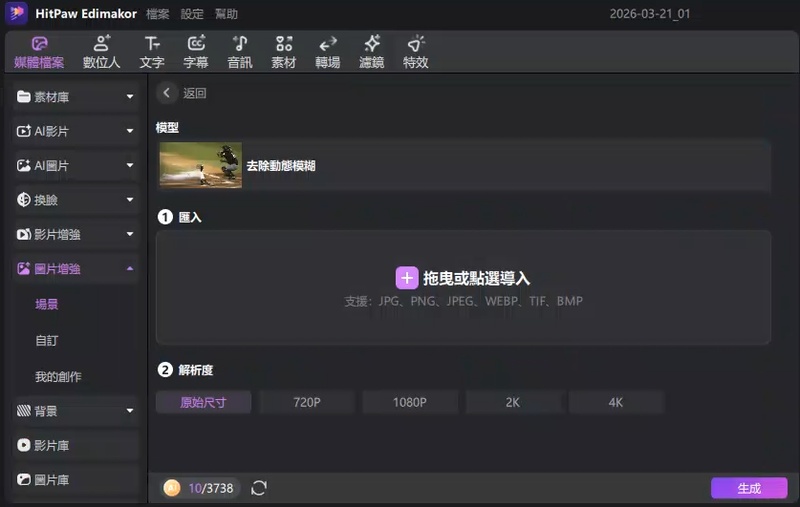Click the 圖片增強 sidebar icon
Viewport: 800px width, 507px height.
pos(23,269)
